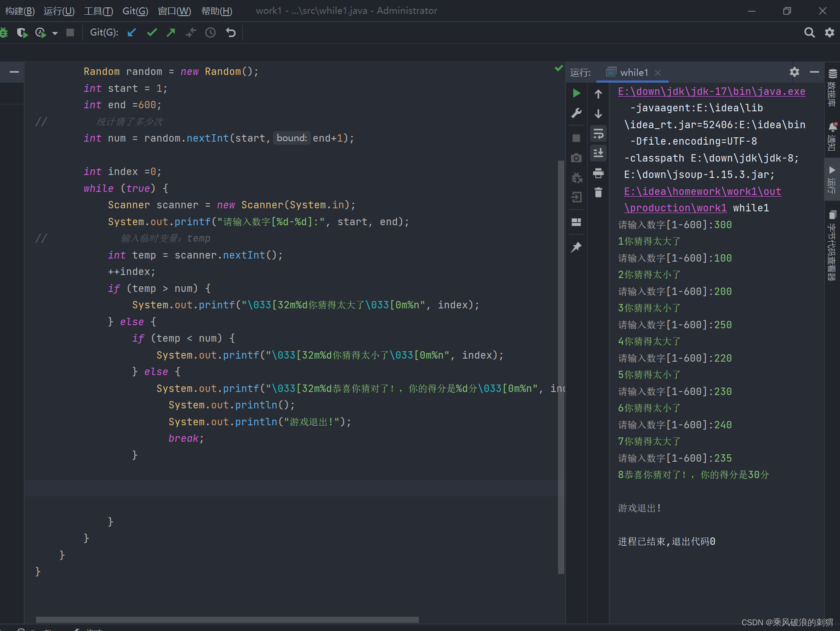Screen dimensions: 840x631
Task: Click the editor horizontal scrollbar
Action: [227, 619]
